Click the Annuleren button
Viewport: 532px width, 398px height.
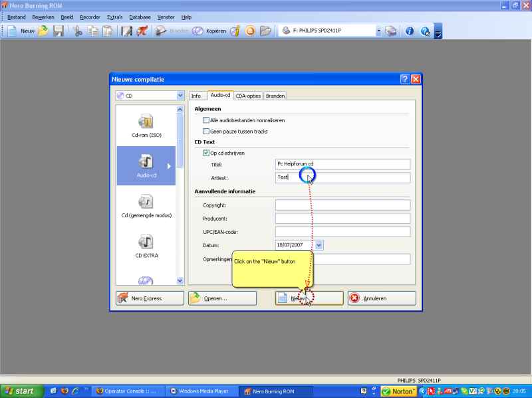point(382,298)
